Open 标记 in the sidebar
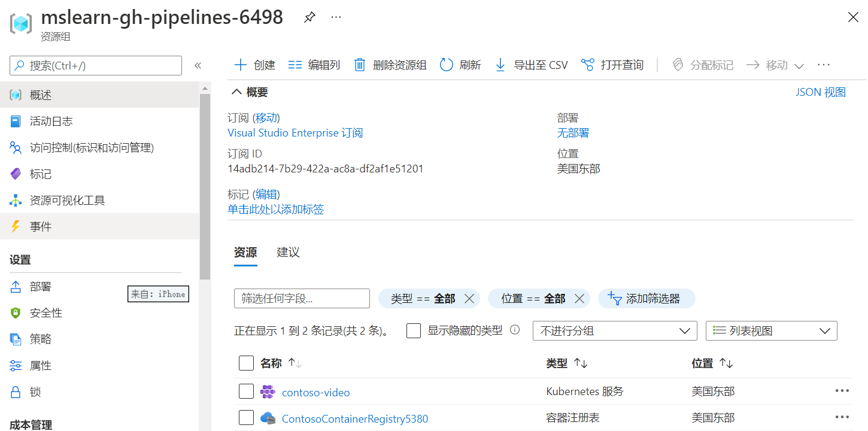The image size is (868, 431). (x=99, y=174)
